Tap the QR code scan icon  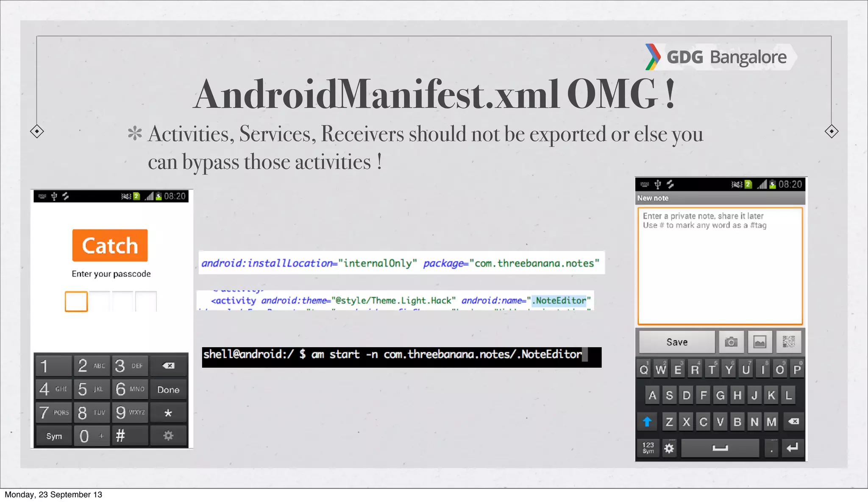coord(788,342)
